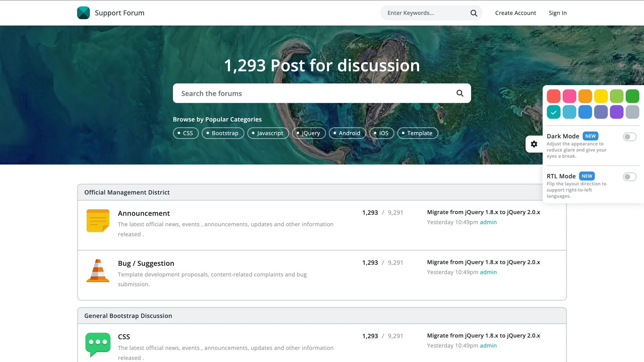
Task: Select the orange theme color swatch
Action: coord(585,96)
